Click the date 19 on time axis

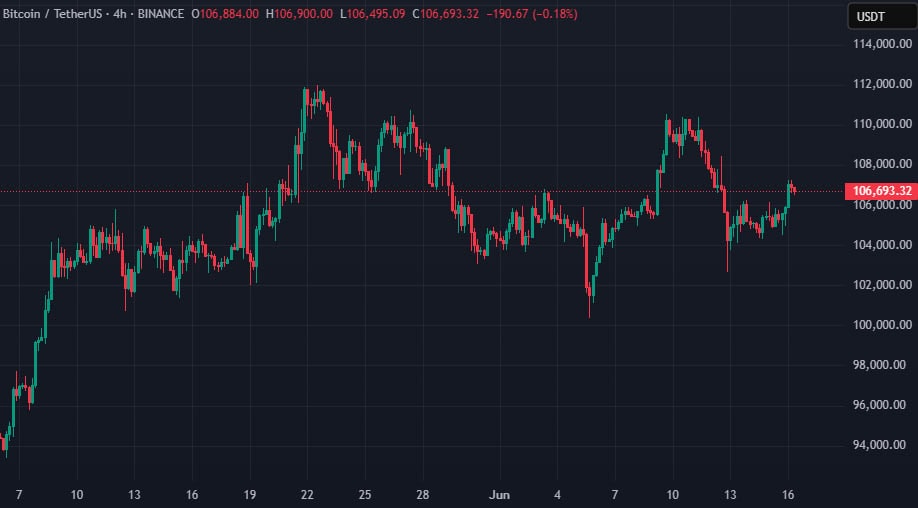(250, 495)
